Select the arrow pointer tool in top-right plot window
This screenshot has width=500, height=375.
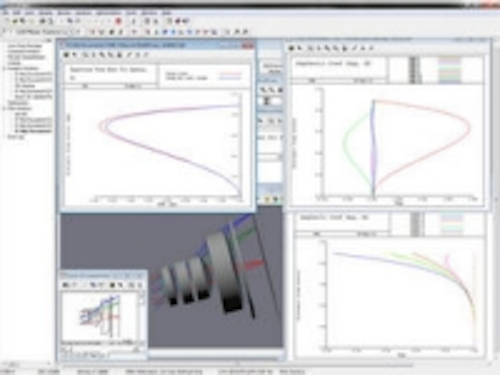pyautogui.click(x=299, y=48)
